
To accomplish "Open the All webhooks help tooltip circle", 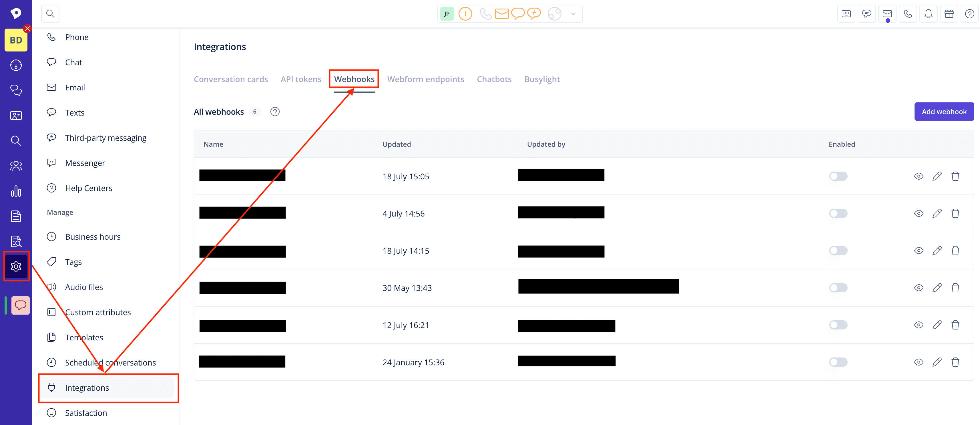I will click(275, 112).
